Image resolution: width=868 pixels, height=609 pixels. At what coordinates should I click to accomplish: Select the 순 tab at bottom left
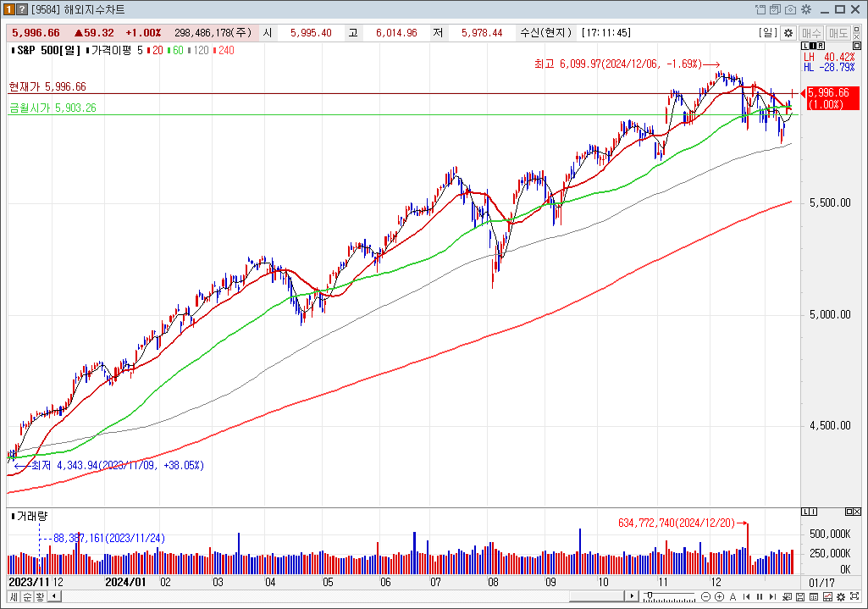(x=26, y=597)
